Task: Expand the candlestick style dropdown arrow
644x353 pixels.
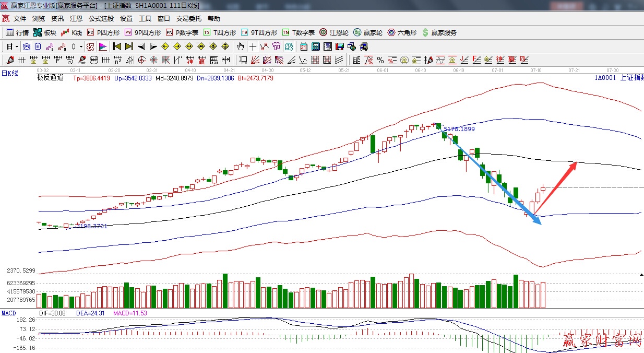Action: (81, 46)
